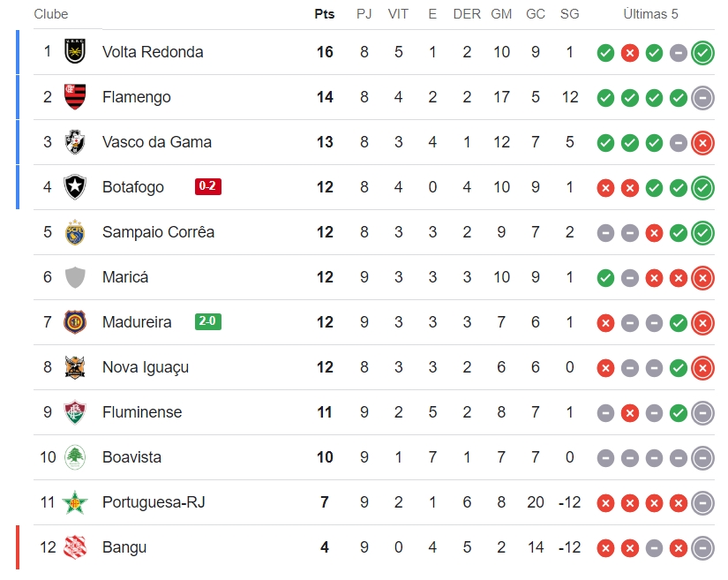Click the Portuguesa-RJ star crest
This screenshot has width=728, height=580.
click(x=75, y=502)
